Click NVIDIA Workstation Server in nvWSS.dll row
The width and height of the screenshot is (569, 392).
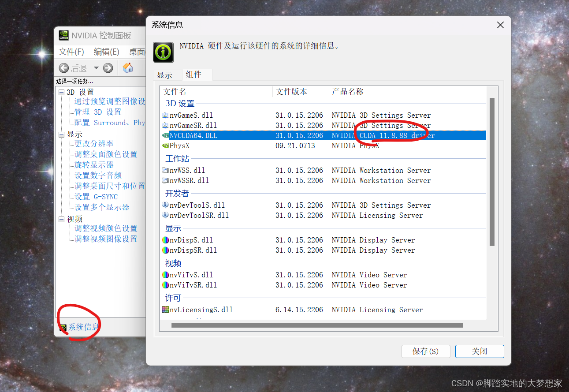click(381, 170)
